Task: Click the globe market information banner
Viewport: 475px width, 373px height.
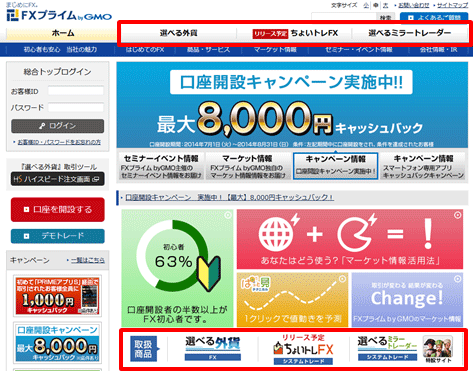Action: pyautogui.click(x=350, y=239)
